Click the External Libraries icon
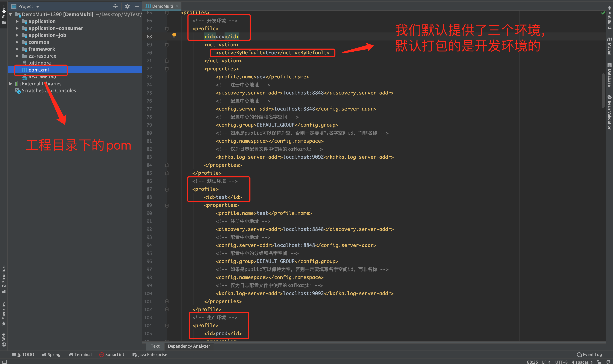Screen dimensions: 613x364 point(18,84)
